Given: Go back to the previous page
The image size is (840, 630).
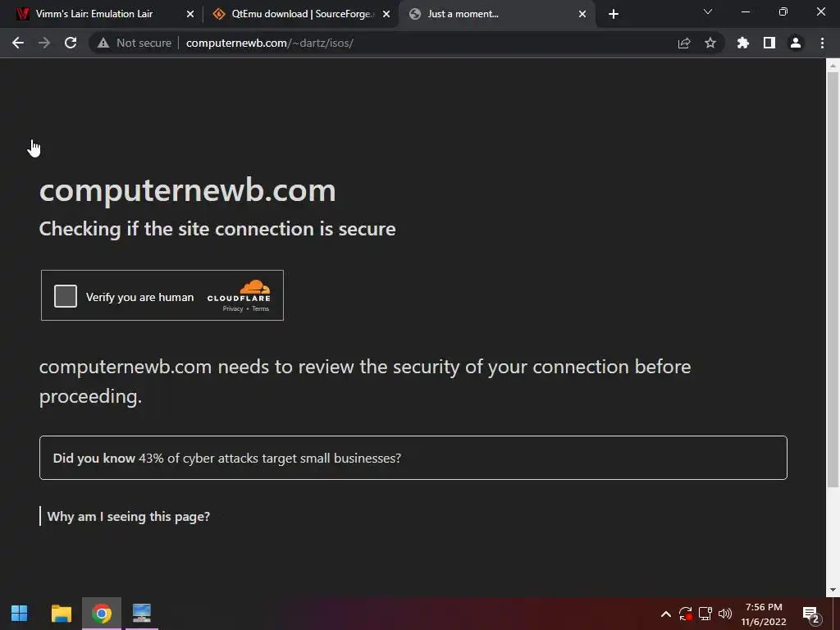Looking at the screenshot, I should tap(18, 43).
